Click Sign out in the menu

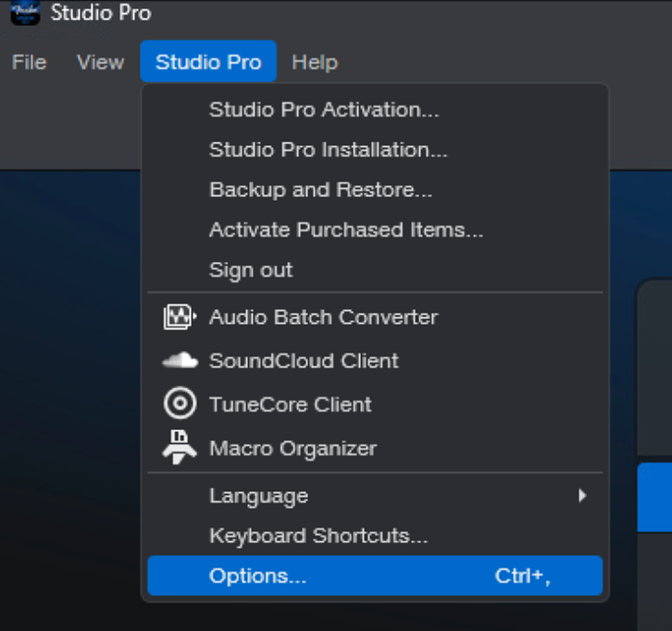tap(375, 270)
